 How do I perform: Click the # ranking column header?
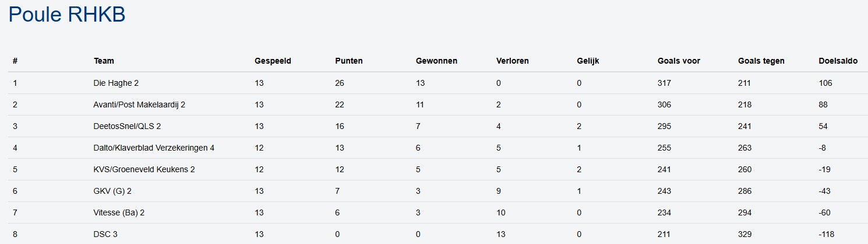tap(15, 61)
